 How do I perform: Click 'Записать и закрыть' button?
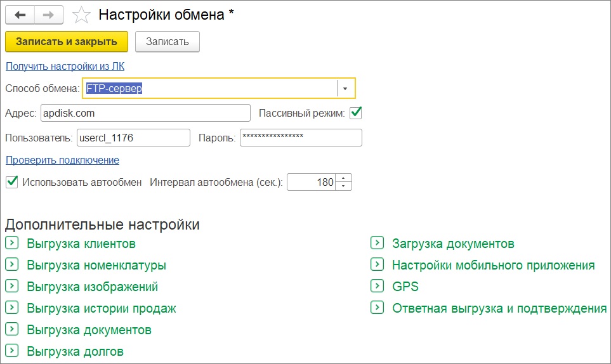click(x=67, y=42)
